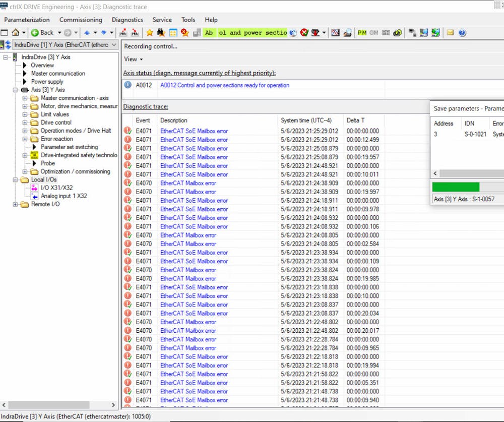Collapse the Local I/Os folder
Screen dimensions: 504x422
16,179
